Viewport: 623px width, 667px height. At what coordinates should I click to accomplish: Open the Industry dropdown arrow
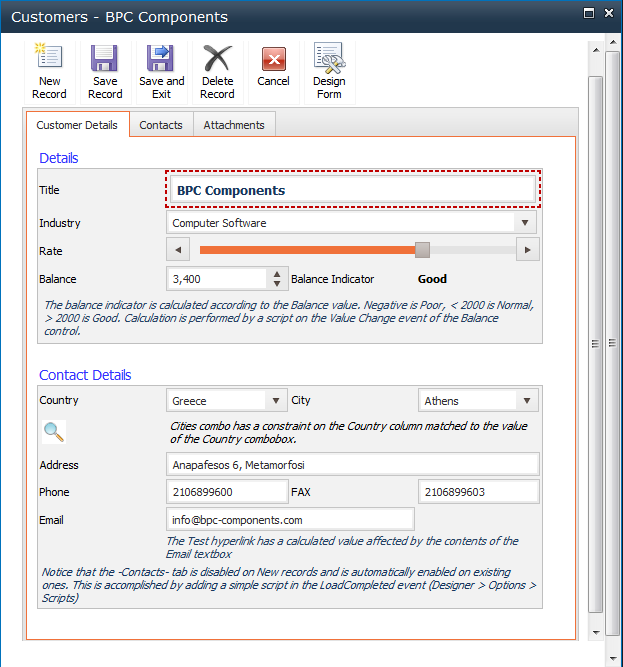tap(525, 222)
